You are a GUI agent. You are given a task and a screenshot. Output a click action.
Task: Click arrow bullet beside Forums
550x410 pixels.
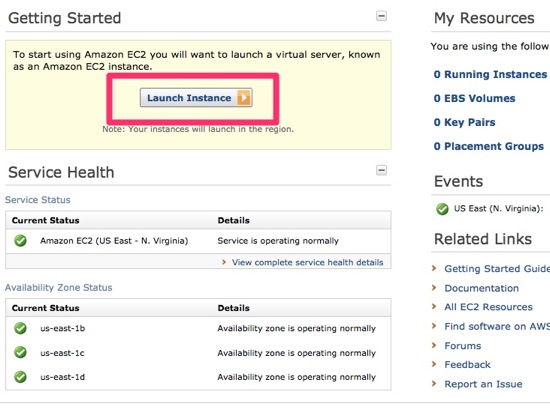(434, 345)
